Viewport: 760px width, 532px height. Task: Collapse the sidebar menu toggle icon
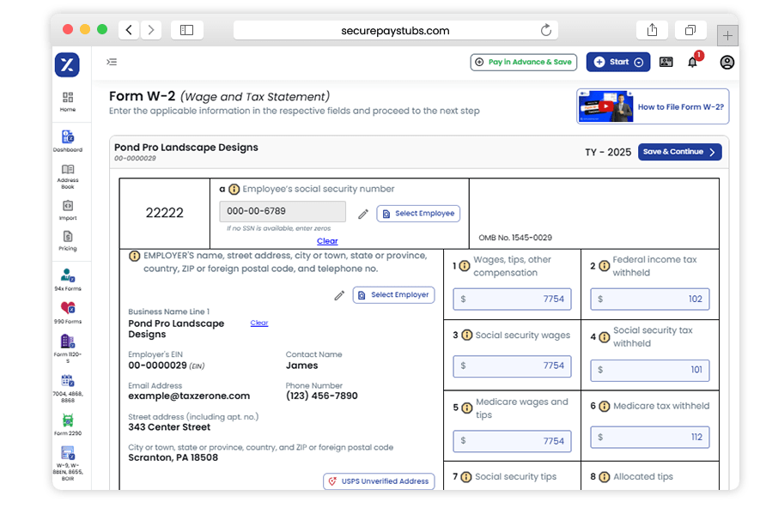(112, 62)
